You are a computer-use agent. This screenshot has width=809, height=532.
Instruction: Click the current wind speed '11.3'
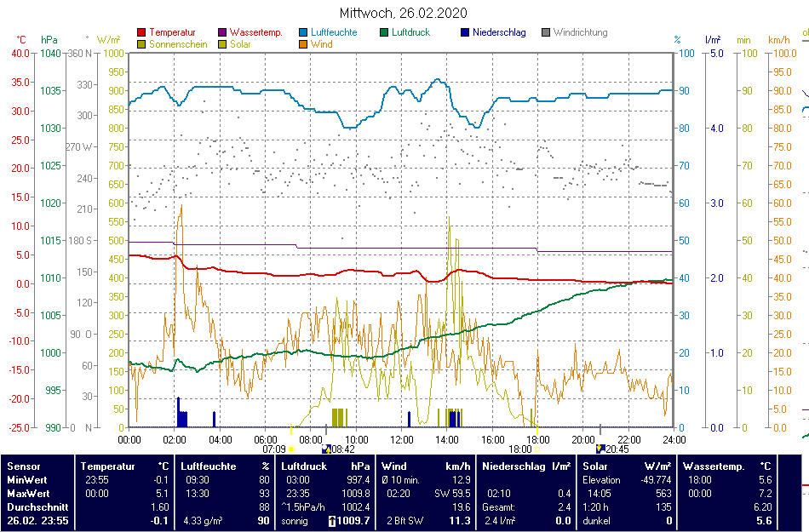(x=460, y=521)
